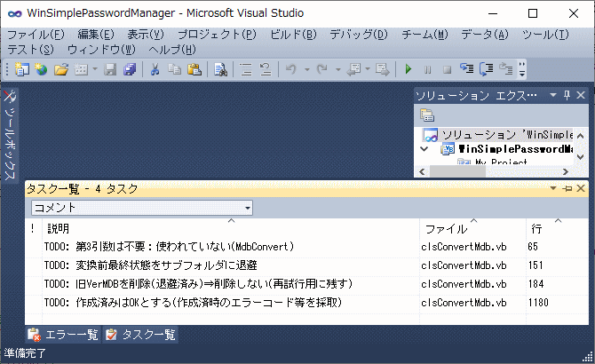
Task: Open the ビルド(B) menu
Action: click(x=293, y=35)
